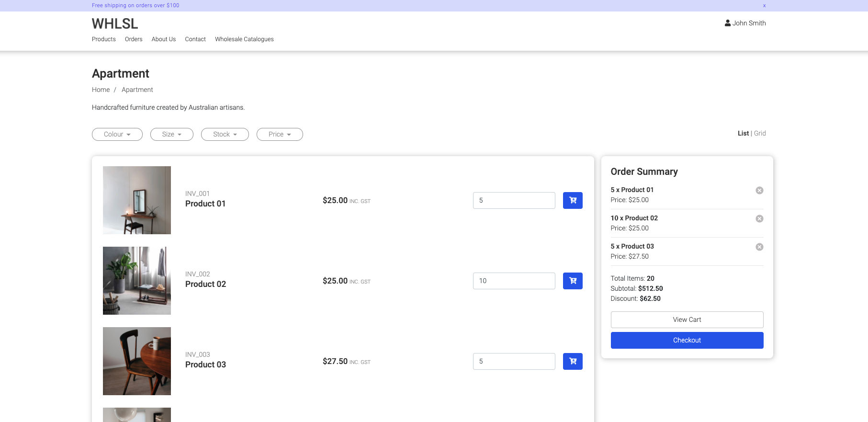868x422 pixels.
Task: Dismiss the free shipping banner
Action: [764, 6]
